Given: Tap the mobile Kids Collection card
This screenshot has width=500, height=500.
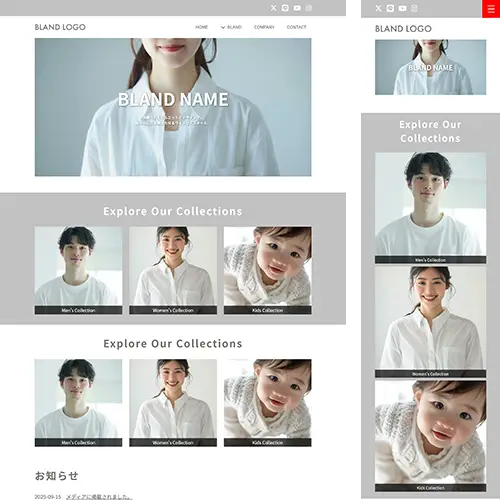Looking at the screenshot, I should tap(430, 436).
